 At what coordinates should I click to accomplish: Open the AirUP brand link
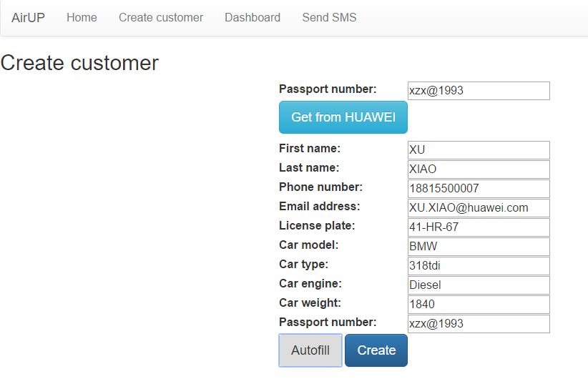point(28,18)
